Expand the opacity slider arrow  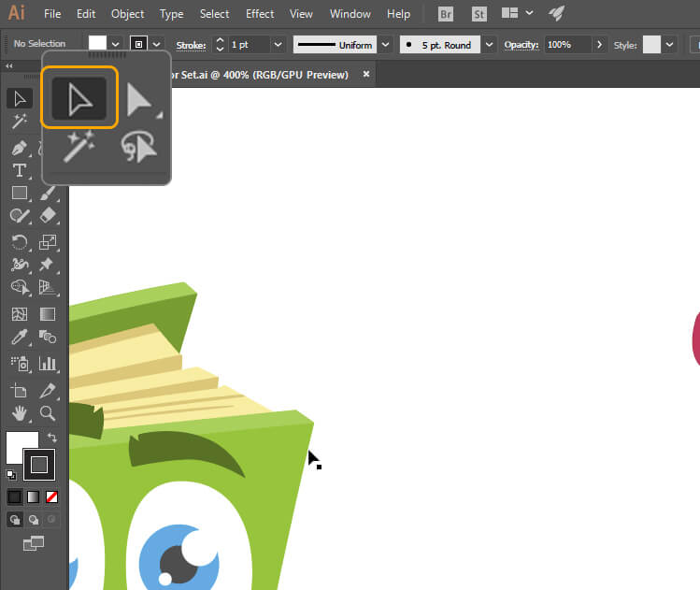(x=599, y=45)
